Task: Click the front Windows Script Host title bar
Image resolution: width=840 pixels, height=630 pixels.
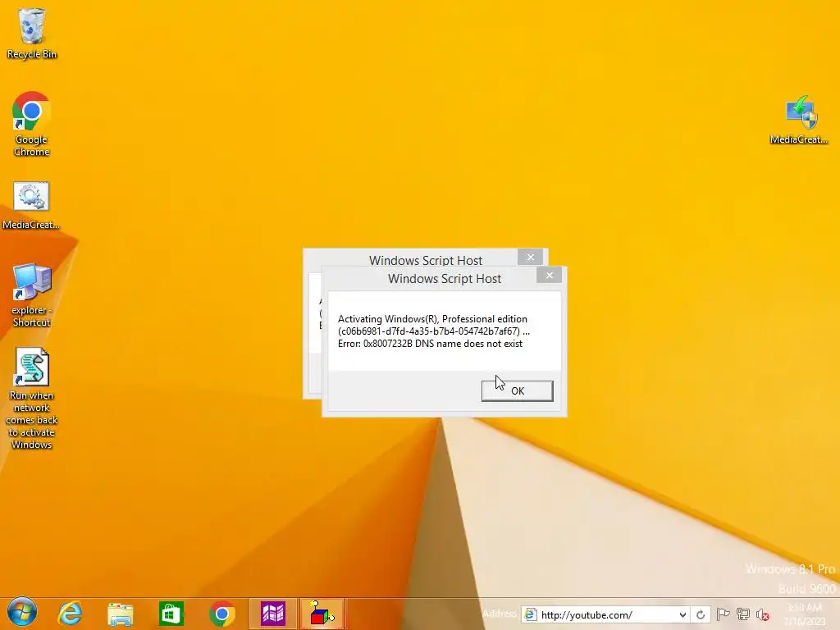Action: pyautogui.click(x=444, y=279)
